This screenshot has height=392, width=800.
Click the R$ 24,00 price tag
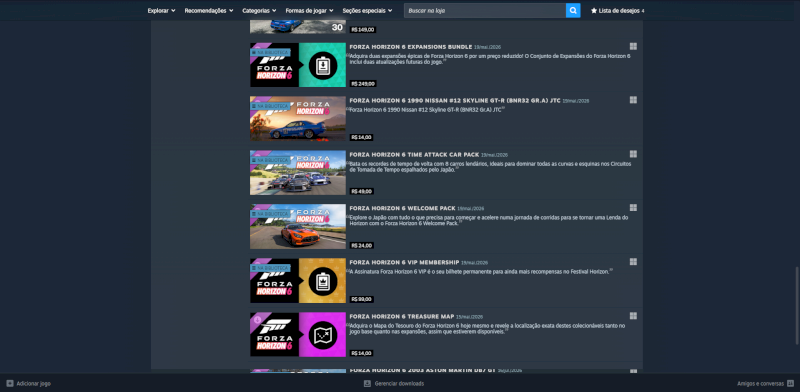[362, 246]
